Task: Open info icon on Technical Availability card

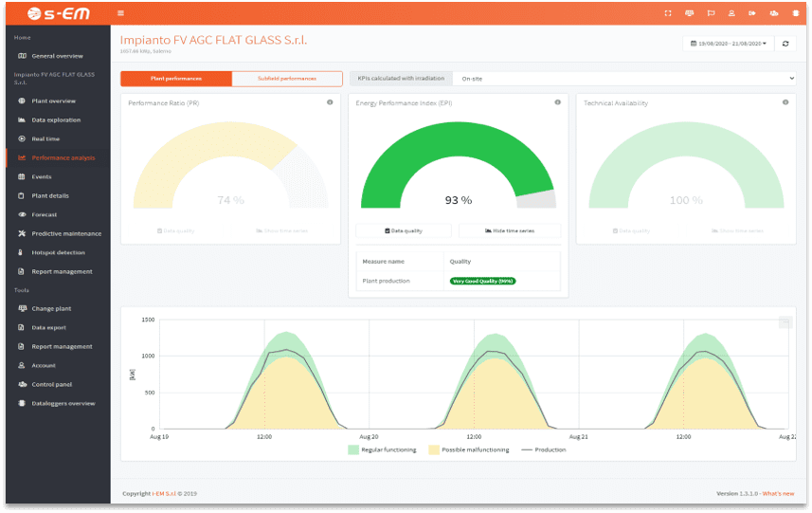Action: (x=785, y=102)
